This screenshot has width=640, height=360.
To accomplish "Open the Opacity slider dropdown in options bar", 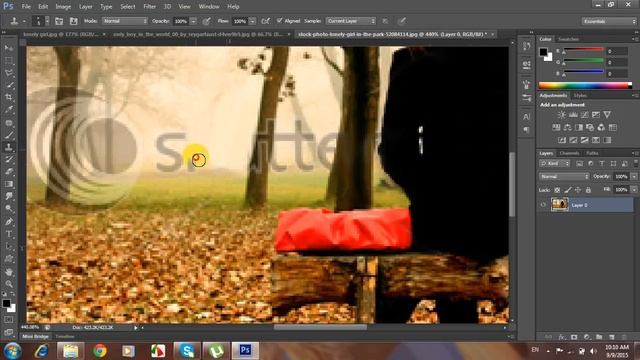I will pos(193,21).
